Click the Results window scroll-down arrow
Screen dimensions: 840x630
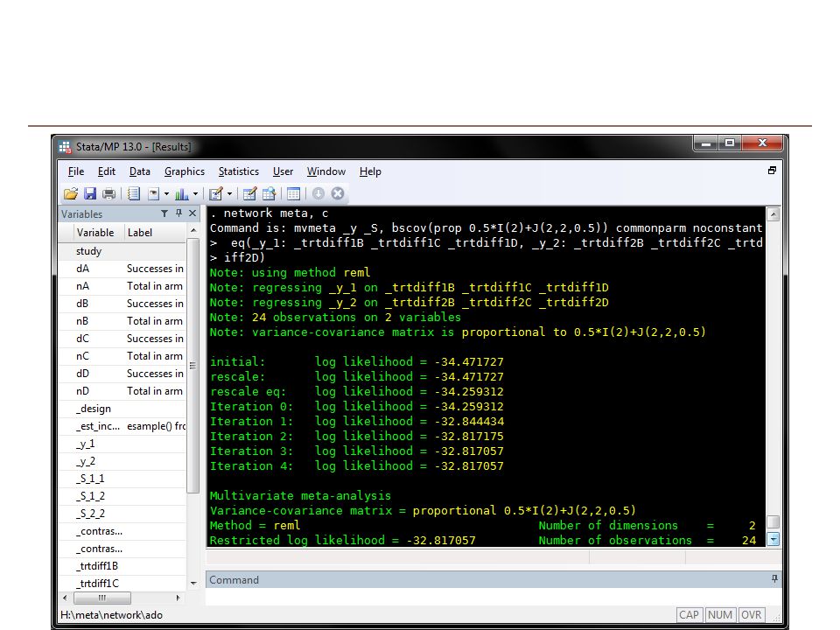pyautogui.click(x=773, y=540)
